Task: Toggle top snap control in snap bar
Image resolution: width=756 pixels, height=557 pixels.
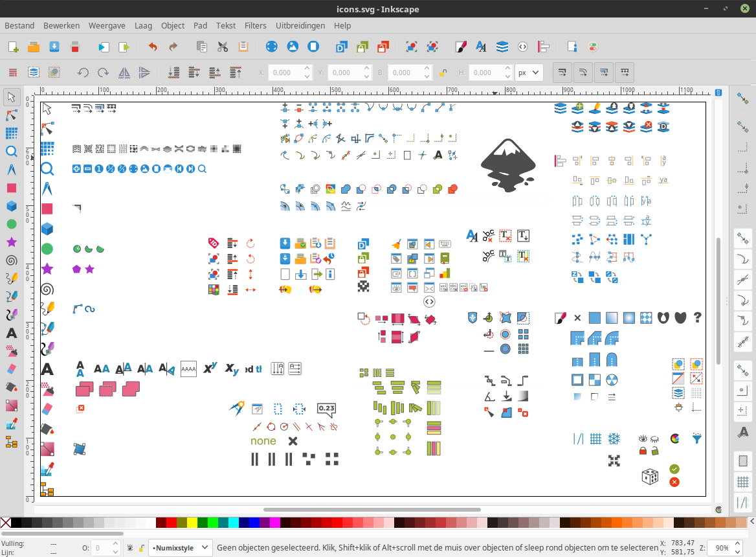Action: [x=743, y=98]
